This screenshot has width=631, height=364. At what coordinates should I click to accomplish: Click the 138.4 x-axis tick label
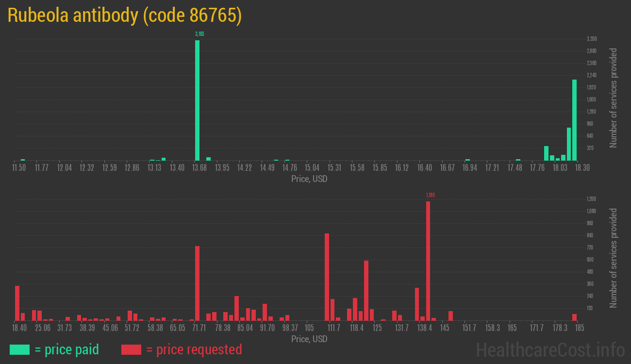424,328
